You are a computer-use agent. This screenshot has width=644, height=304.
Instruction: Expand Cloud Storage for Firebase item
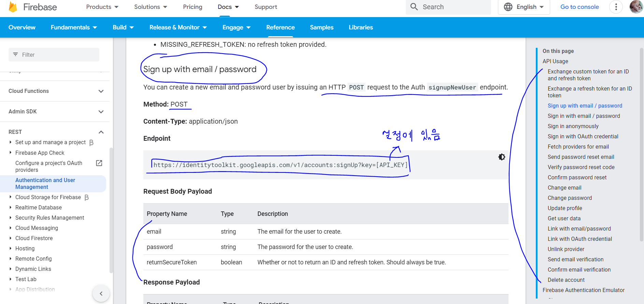tap(10, 197)
